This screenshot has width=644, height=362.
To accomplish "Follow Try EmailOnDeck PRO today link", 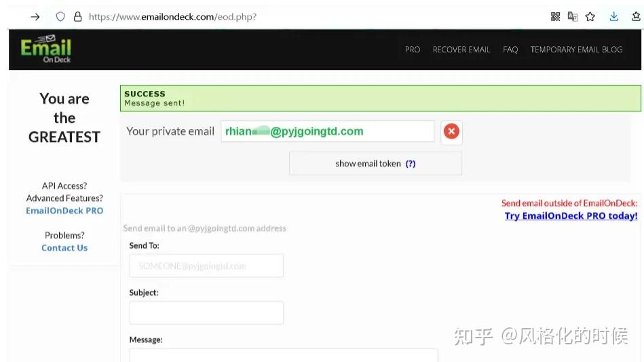I will 571,216.
